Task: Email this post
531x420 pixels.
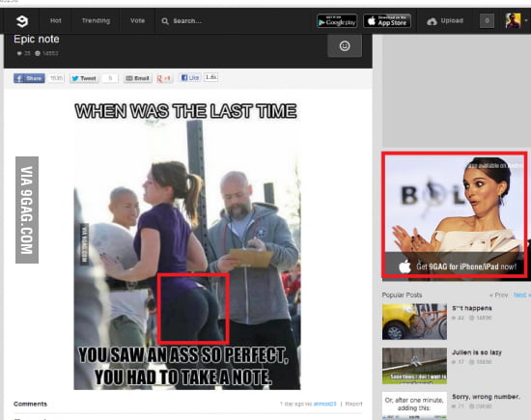Action: coord(137,78)
